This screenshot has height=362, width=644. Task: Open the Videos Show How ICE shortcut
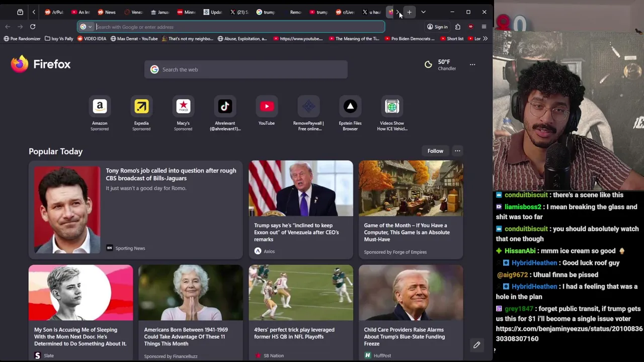392,114
